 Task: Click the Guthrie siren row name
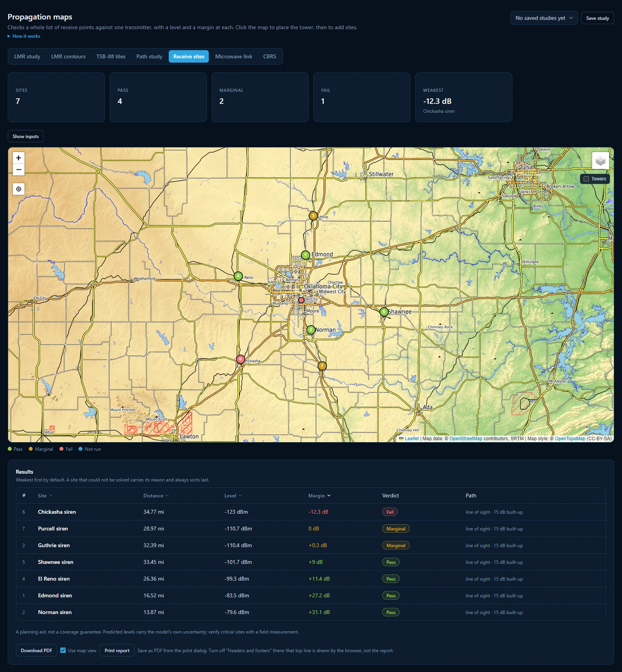coord(54,545)
